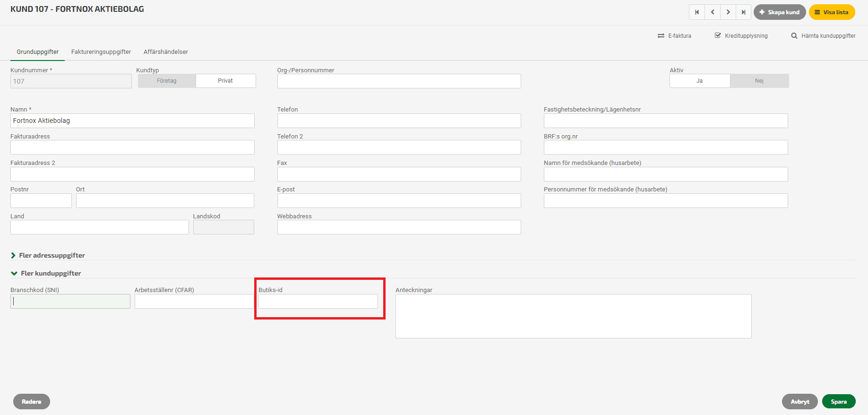Click the Fastighetsbeteckning/Lägenhetsnr field
Image resolution: width=868 pixels, height=415 pixels.
(x=666, y=121)
